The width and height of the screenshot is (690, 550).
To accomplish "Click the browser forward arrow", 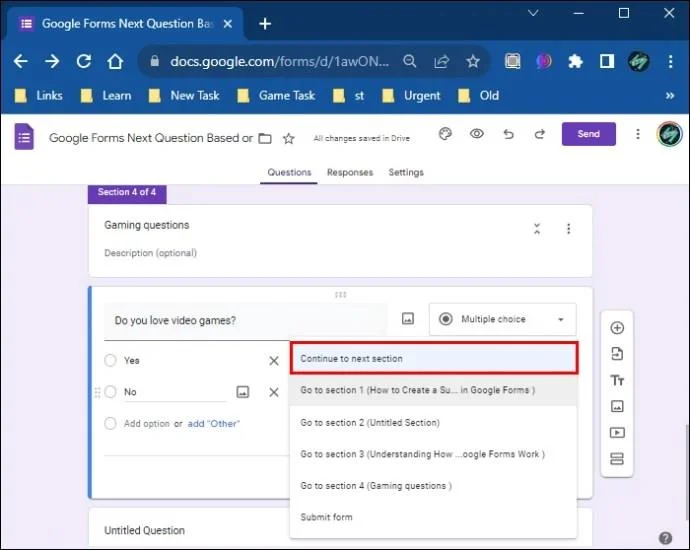I will (52, 61).
